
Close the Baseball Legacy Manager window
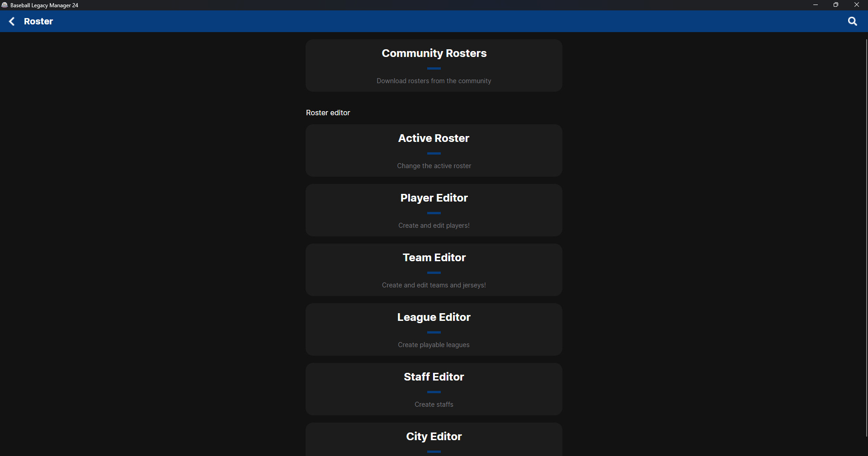pos(856,5)
